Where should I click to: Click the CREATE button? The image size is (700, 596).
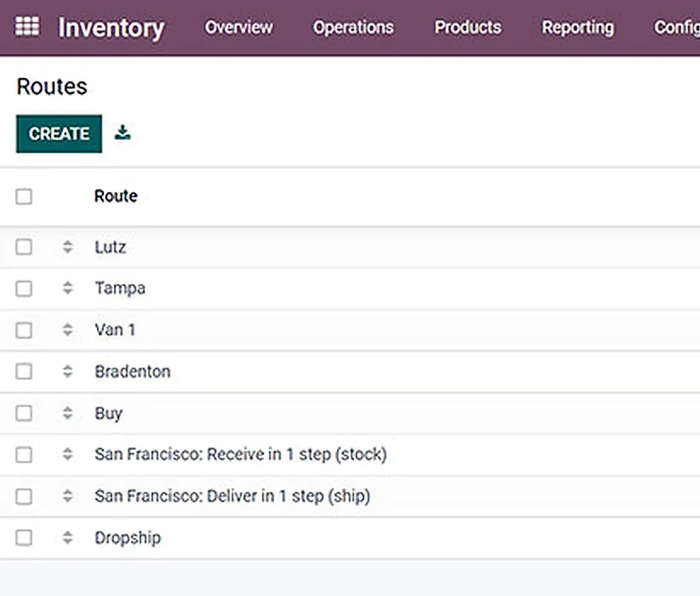(59, 133)
